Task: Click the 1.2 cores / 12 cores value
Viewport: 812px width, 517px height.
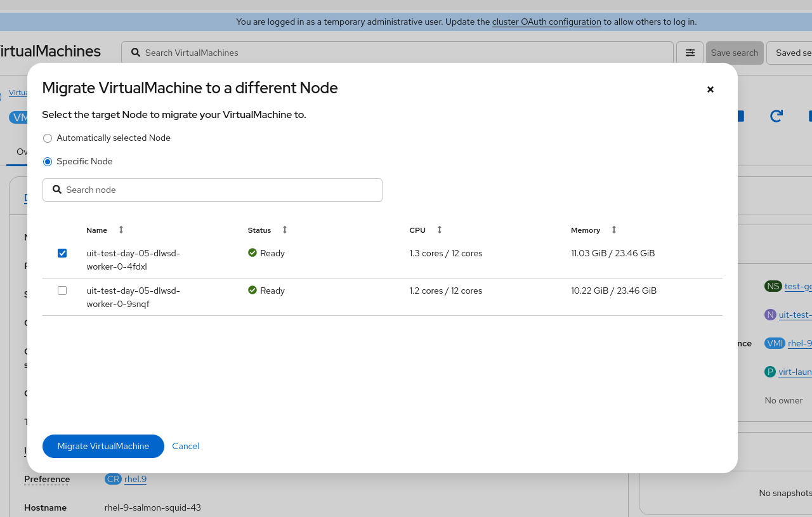Action: pos(446,291)
